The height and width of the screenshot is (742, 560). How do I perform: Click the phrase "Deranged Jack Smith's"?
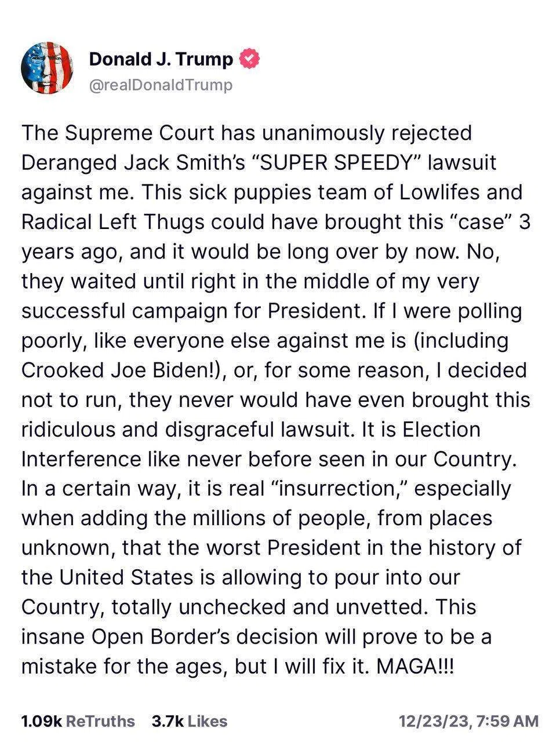click(133, 163)
